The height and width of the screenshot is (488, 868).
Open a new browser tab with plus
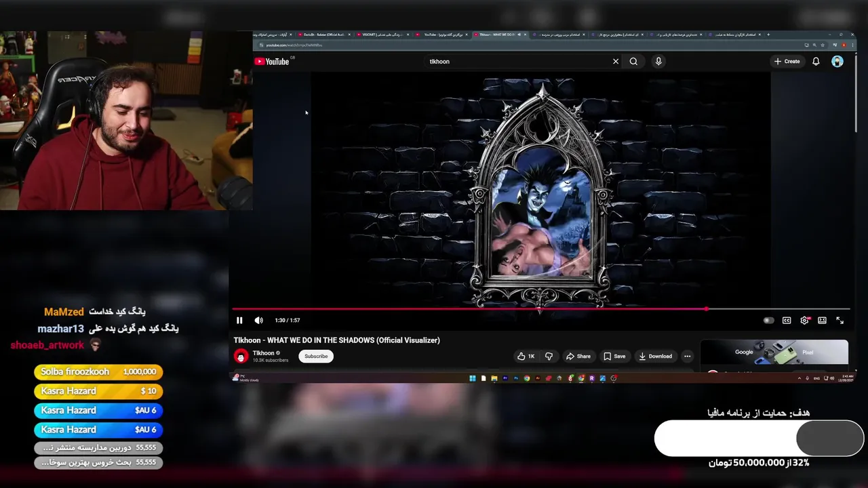[768, 35]
